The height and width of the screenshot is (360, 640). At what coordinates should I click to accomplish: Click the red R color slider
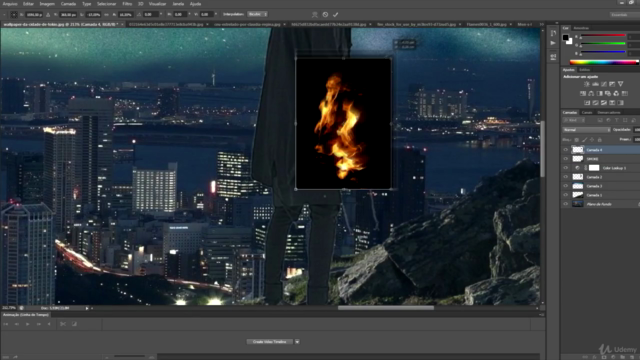[603, 36]
